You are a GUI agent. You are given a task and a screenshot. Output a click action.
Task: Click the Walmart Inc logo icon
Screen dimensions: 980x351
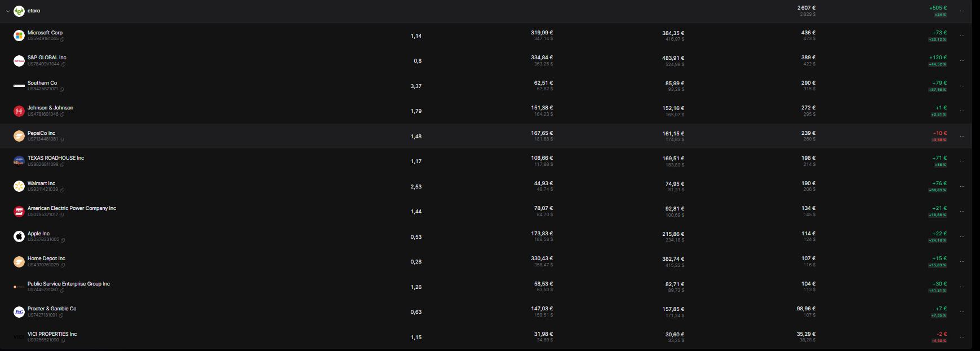[19, 186]
